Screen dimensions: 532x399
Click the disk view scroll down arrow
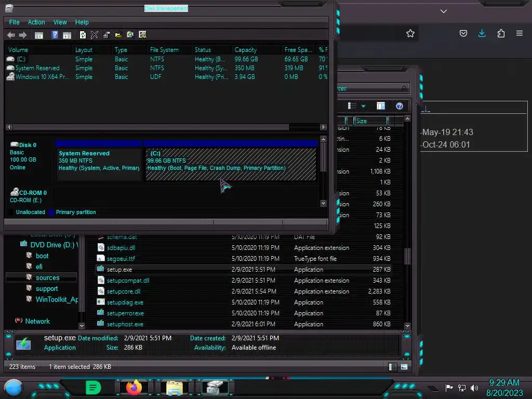[323, 203]
